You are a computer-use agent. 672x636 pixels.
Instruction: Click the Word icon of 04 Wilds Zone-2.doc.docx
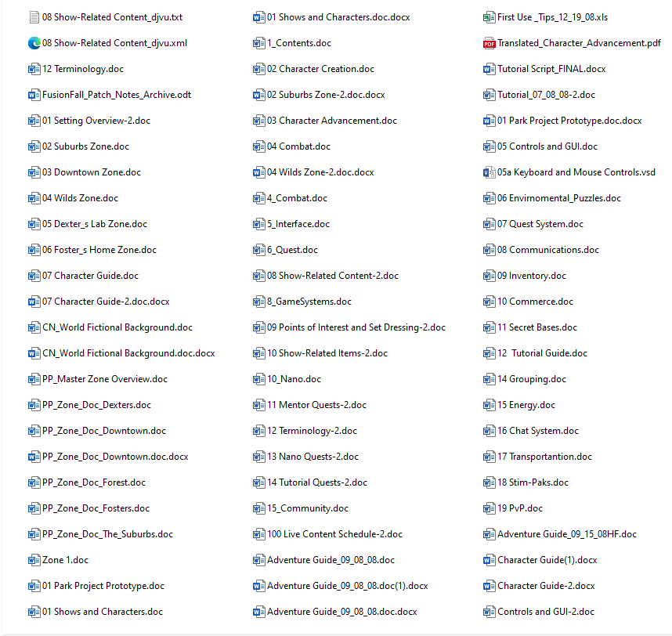(x=259, y=172)
